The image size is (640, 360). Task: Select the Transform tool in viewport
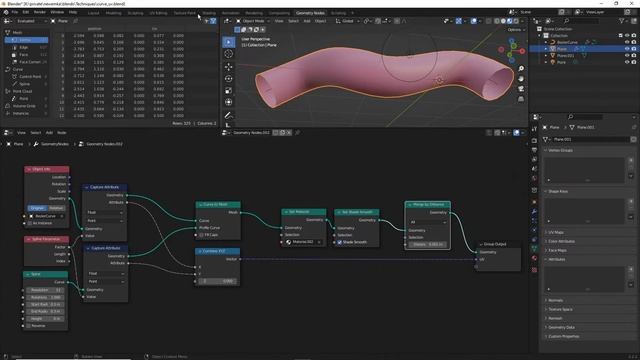click(x=229, y=102)
